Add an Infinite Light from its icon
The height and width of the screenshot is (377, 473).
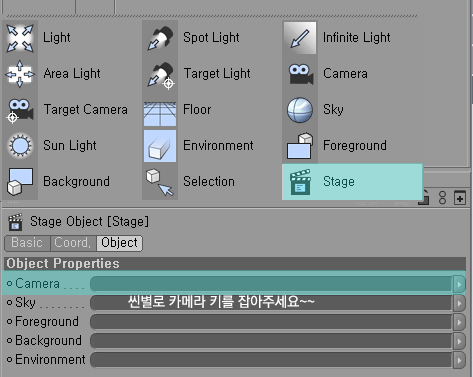click(300, 38)
